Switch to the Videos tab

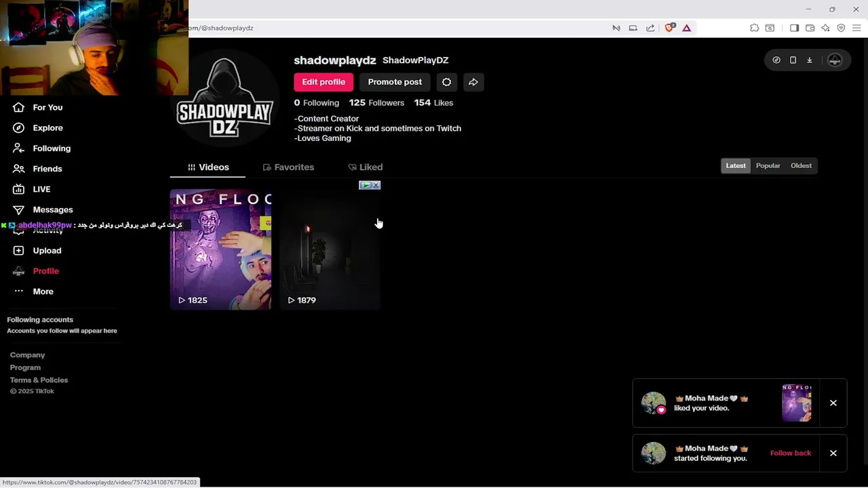point(208,167)
